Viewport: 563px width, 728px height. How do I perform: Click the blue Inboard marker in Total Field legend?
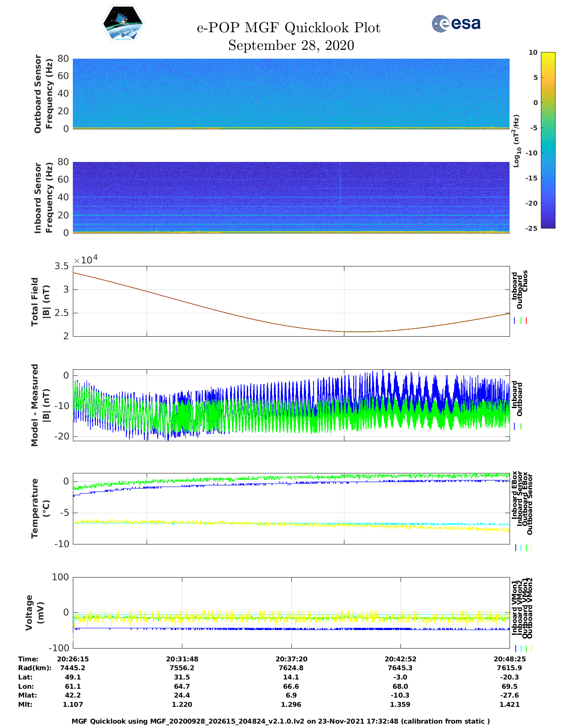click(515, 321)
